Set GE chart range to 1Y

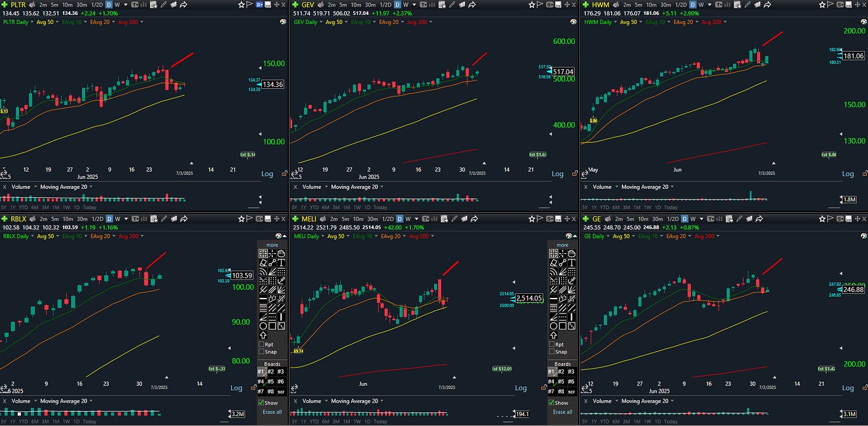(x=594, y=422)
